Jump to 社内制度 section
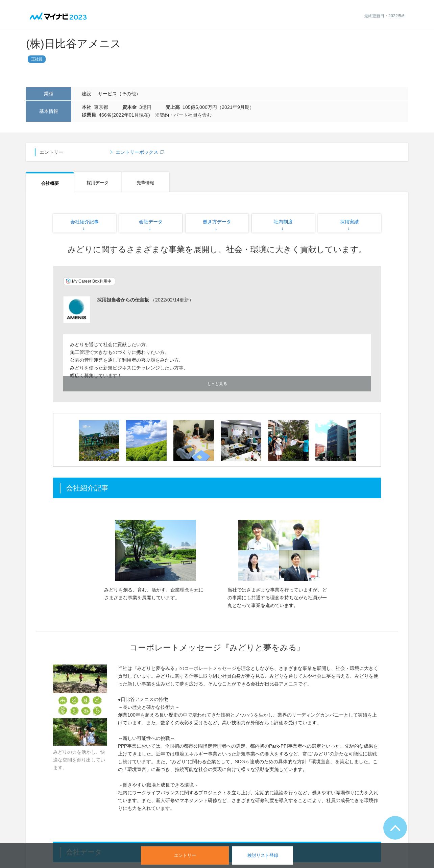Screen dimensions: 434x868 coord(283,223)
